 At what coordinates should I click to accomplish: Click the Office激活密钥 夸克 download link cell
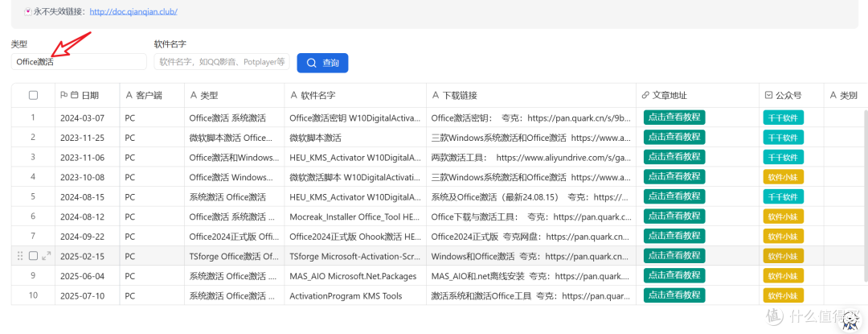pyautogui.click(x=531, y=118)
